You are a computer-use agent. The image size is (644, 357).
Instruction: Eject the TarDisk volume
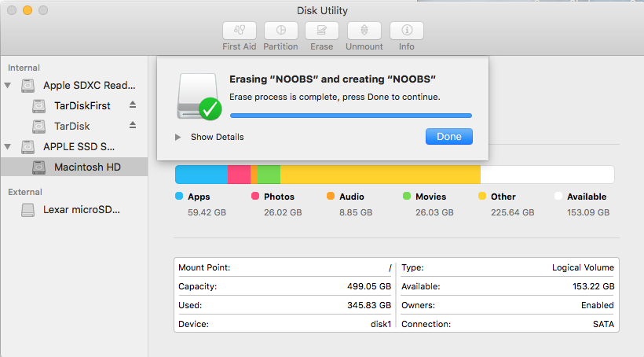pos(132,125)
